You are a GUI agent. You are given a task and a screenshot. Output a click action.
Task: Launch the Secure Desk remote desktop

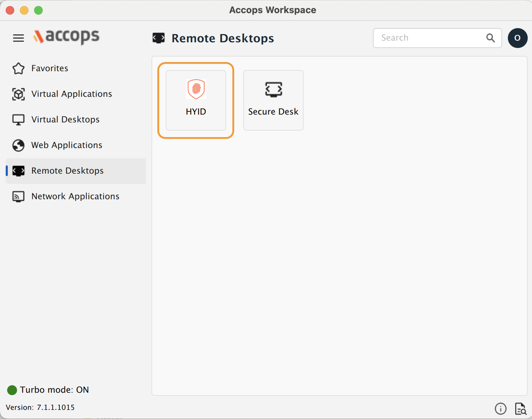(x=273, y=100)
